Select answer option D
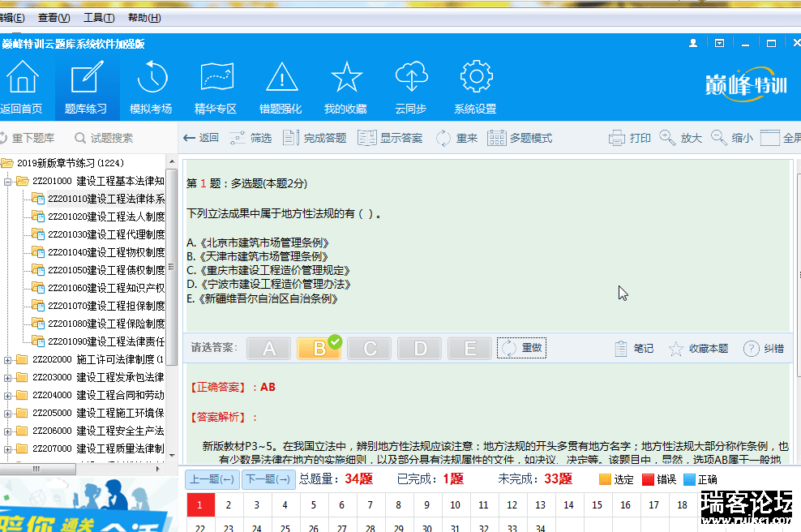This screenshot has height=532, width=801. pyautogui.click(x=419, y=349)
